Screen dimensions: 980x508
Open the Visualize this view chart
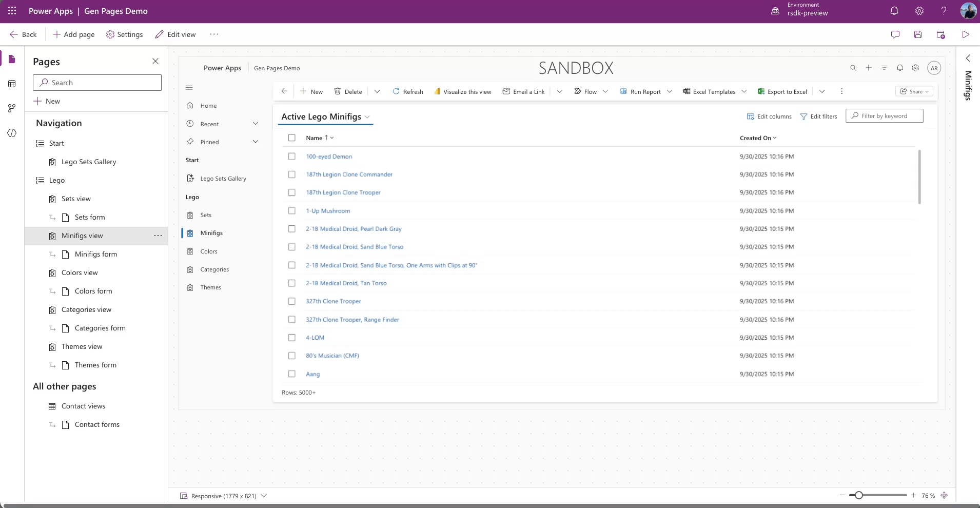463,91
